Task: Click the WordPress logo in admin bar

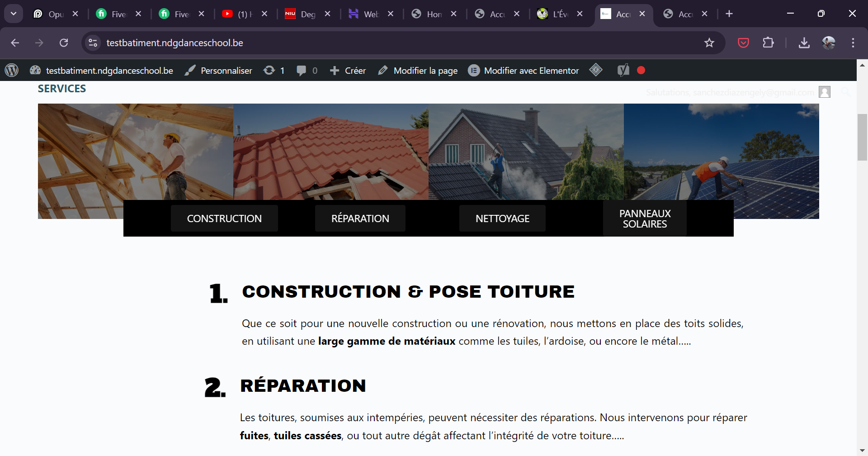Action: tap(12, 70)
